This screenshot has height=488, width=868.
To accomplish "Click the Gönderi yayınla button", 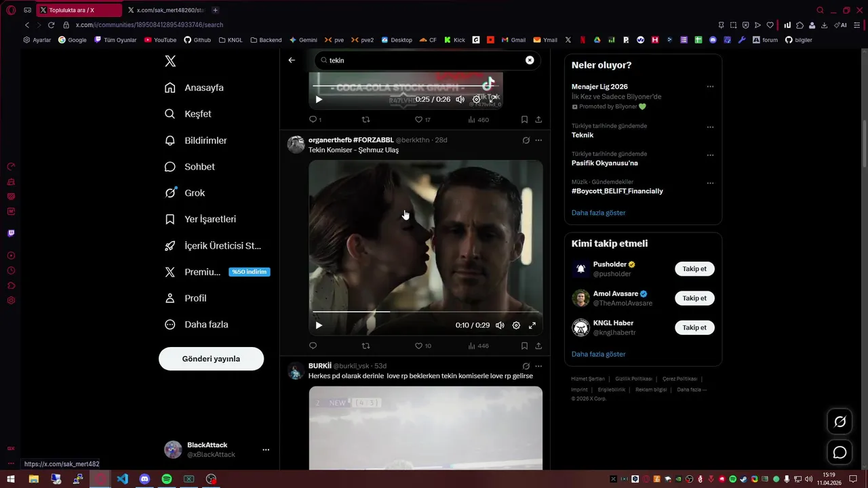I will coord(211,359).
